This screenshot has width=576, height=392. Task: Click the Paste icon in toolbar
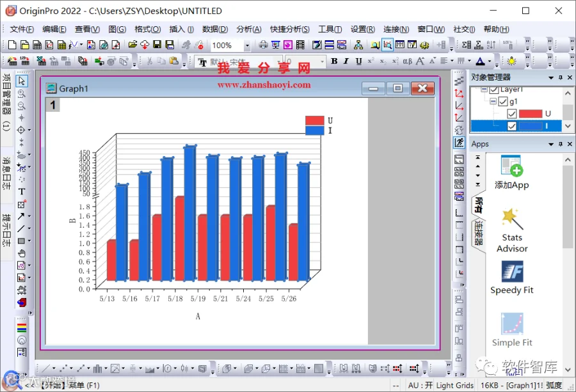[173, 61]
